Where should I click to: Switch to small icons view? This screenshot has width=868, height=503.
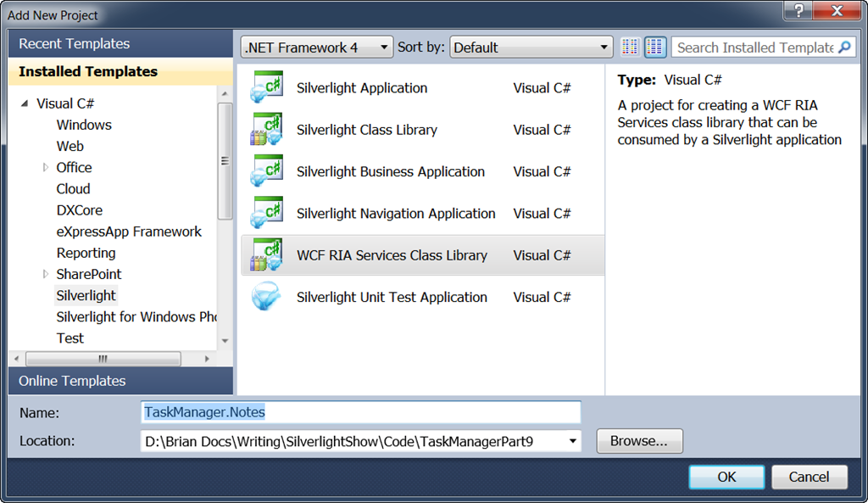coord(630,48)
